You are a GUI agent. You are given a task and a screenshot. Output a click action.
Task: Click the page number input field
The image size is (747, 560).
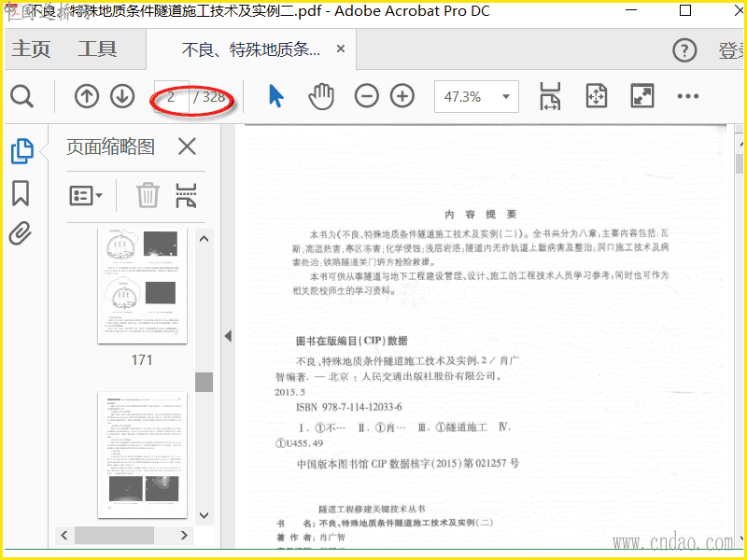click(x=172, y=97)
